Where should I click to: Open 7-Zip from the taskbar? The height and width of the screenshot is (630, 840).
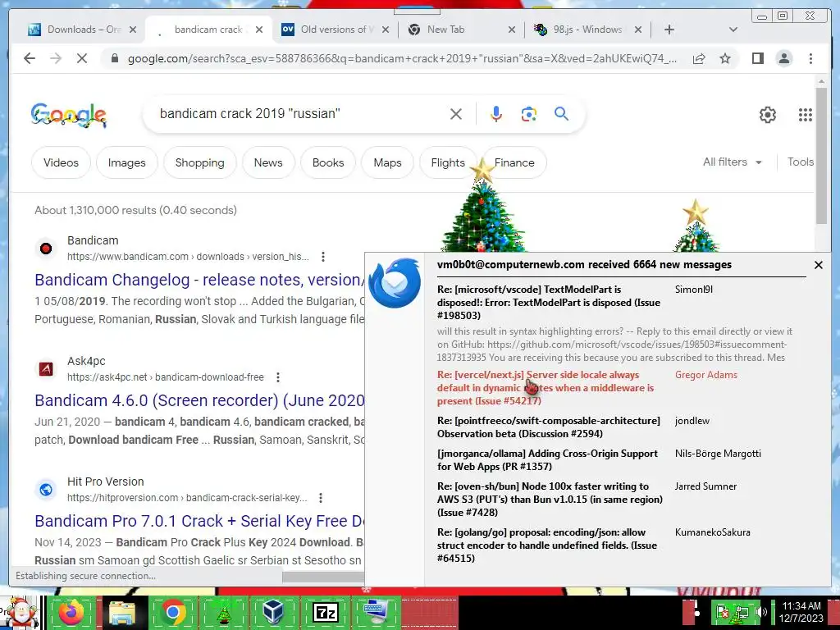325,612
